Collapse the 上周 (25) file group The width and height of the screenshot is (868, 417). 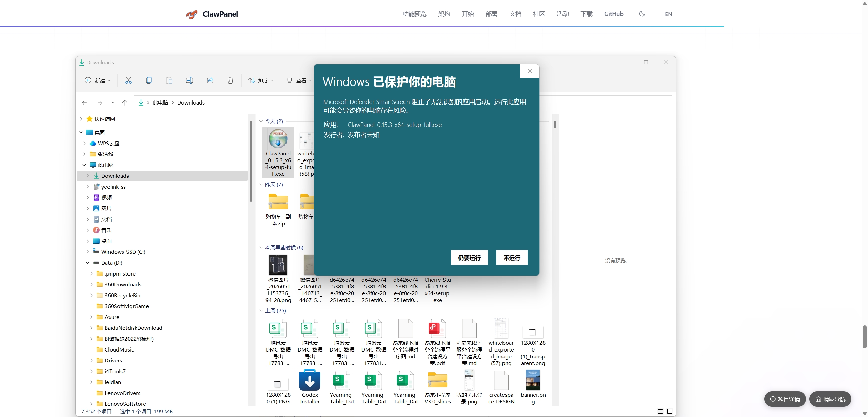click(261, 311)
